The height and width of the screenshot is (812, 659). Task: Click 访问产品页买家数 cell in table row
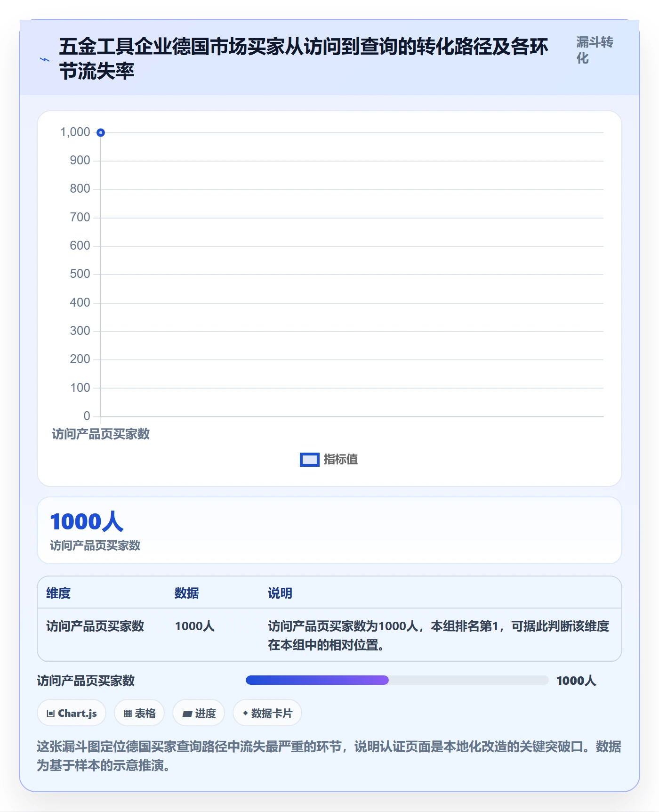click(x=95, y=626)
